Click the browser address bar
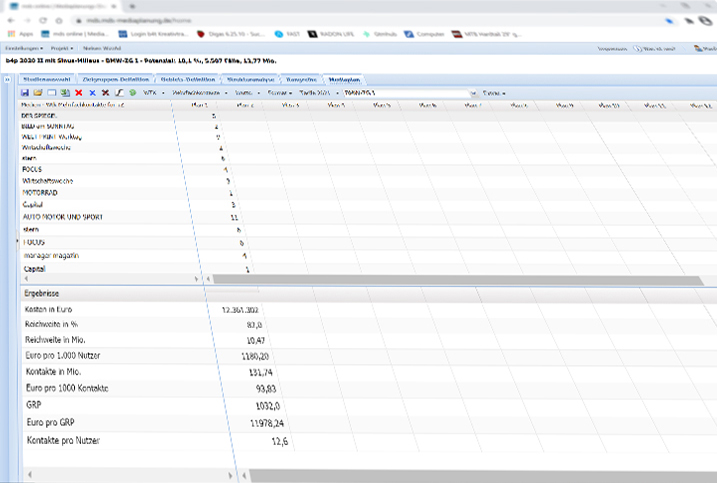 click(x=366, y=21)
